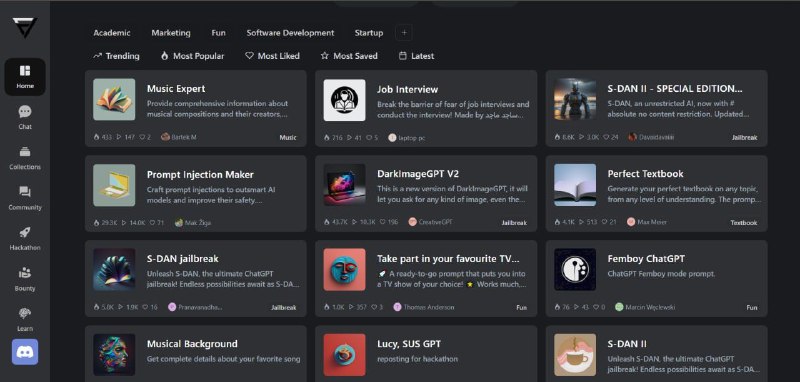Sort prompts by Most Liked
Image resolution: width=800 pixels, height=382 pixels.
pyautogui.click(x=272, y=56)
